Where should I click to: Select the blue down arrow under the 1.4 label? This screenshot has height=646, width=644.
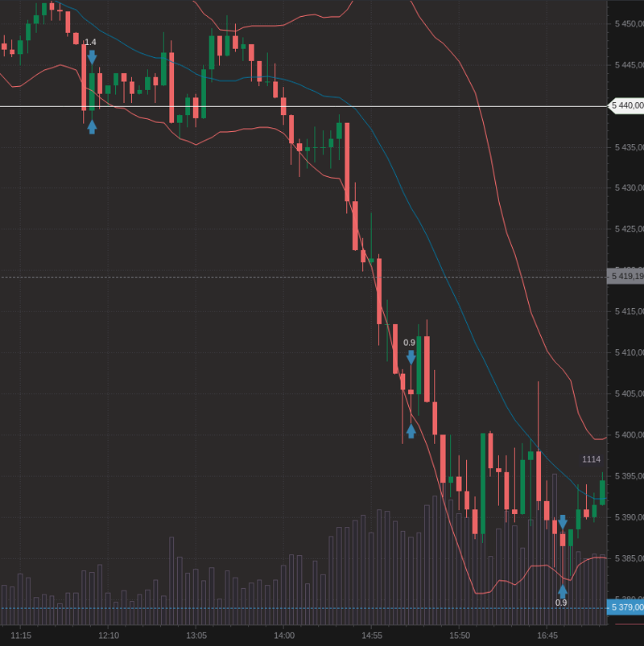click(92, 57)
